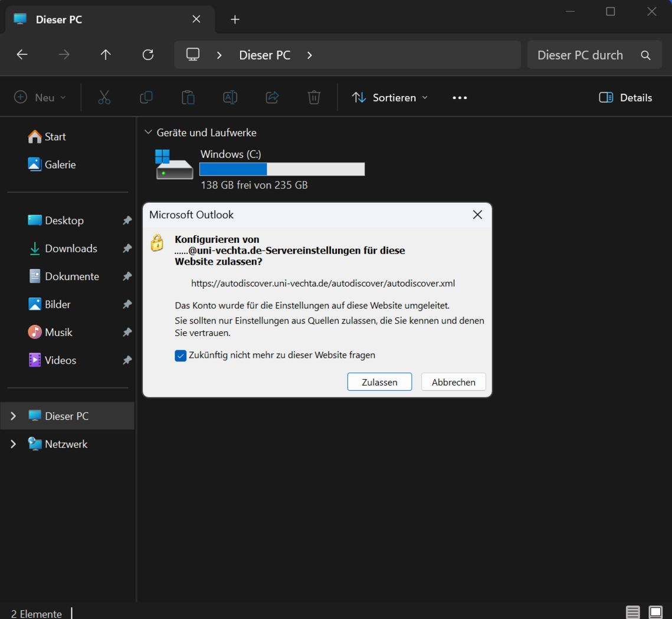Click the Cut scissors icon
Image resolution: width=672 pixels, height=619 pixels.
[104, 98]
